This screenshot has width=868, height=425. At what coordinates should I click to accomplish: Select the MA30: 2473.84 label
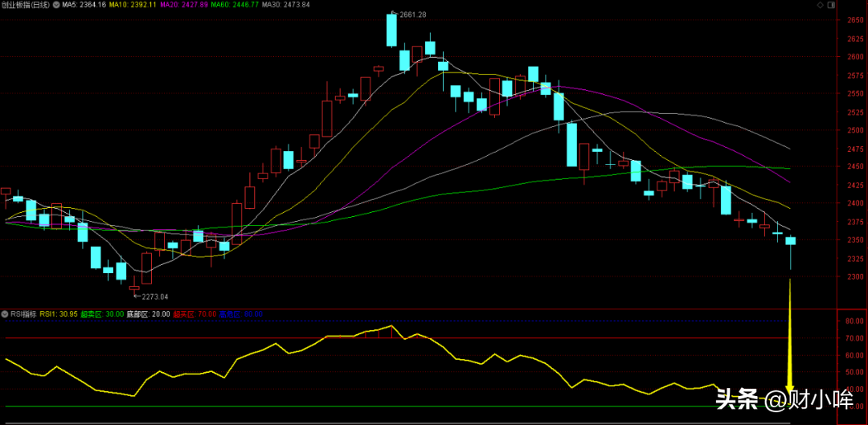point(285,5)
